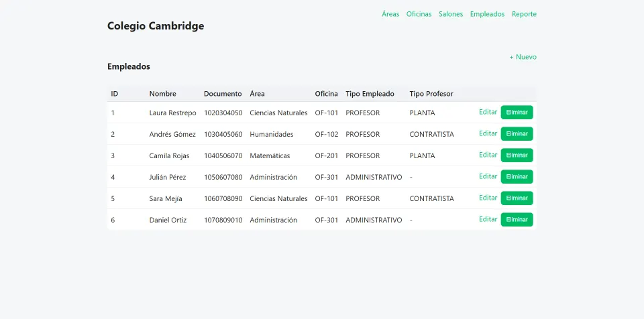Click ADMINISTRATIVO in Julián Pérez's row
The height and width of the screenshot is (319, 644).
(x=374, y=177)
